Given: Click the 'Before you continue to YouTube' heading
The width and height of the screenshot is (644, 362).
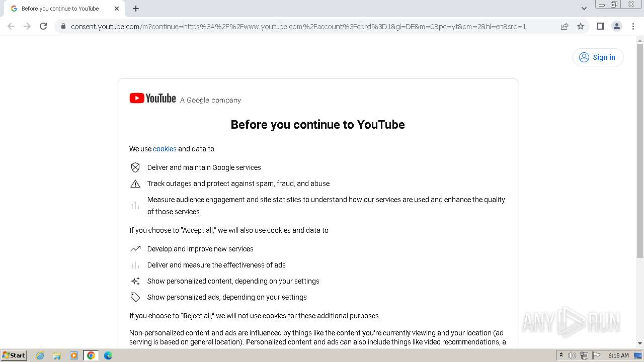Looking at the screenshot, I should (317, 125).
